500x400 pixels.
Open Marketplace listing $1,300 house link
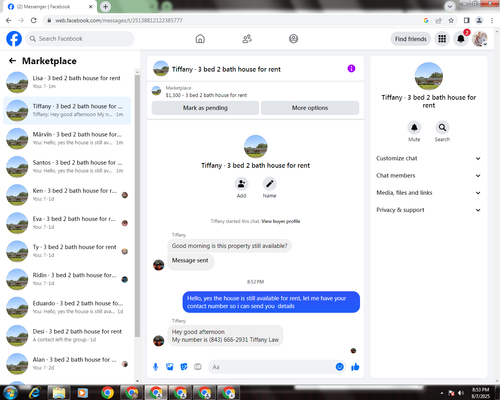pyautogui.click(x=206, y=95)
